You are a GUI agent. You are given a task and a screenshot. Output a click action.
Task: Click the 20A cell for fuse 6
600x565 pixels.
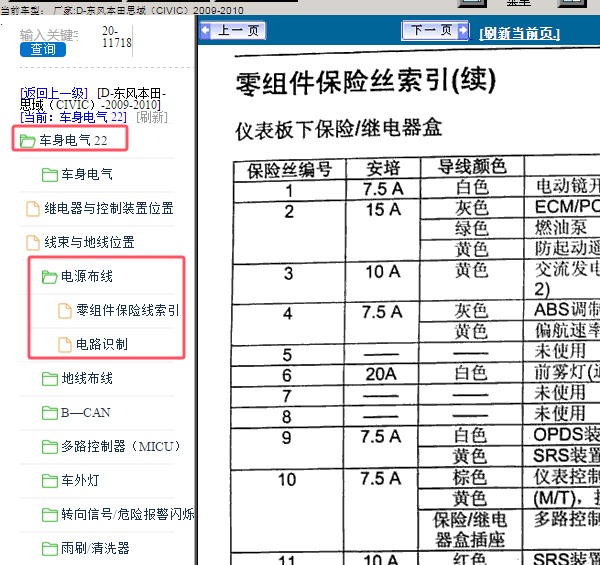coord(381,375)
